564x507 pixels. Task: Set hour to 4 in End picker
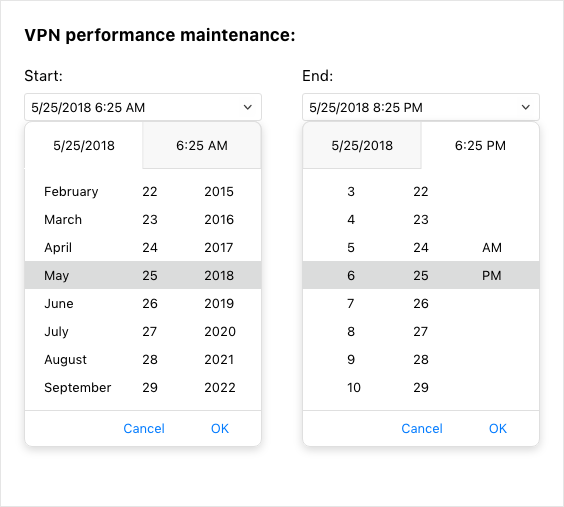point(351,219)
